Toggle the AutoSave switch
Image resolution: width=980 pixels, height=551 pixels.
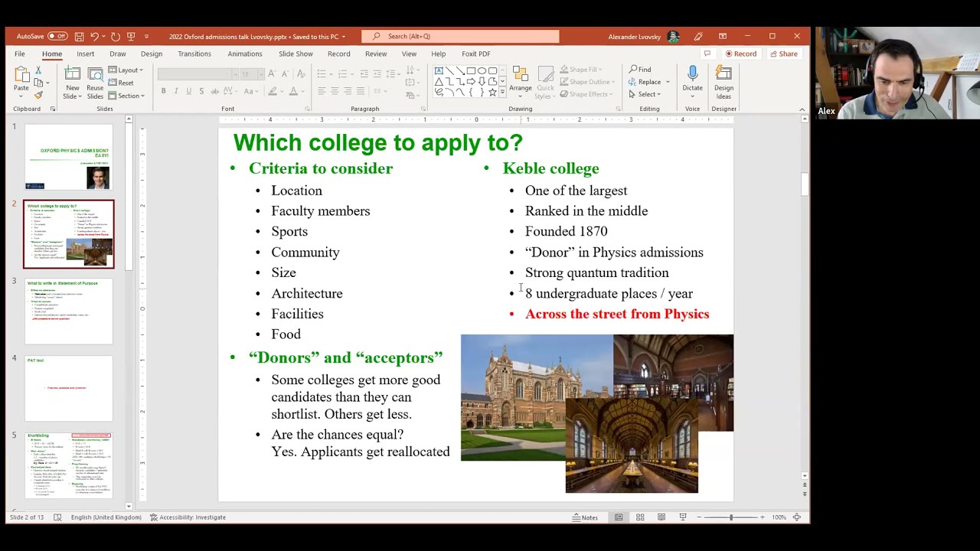[x=57, y=36]
